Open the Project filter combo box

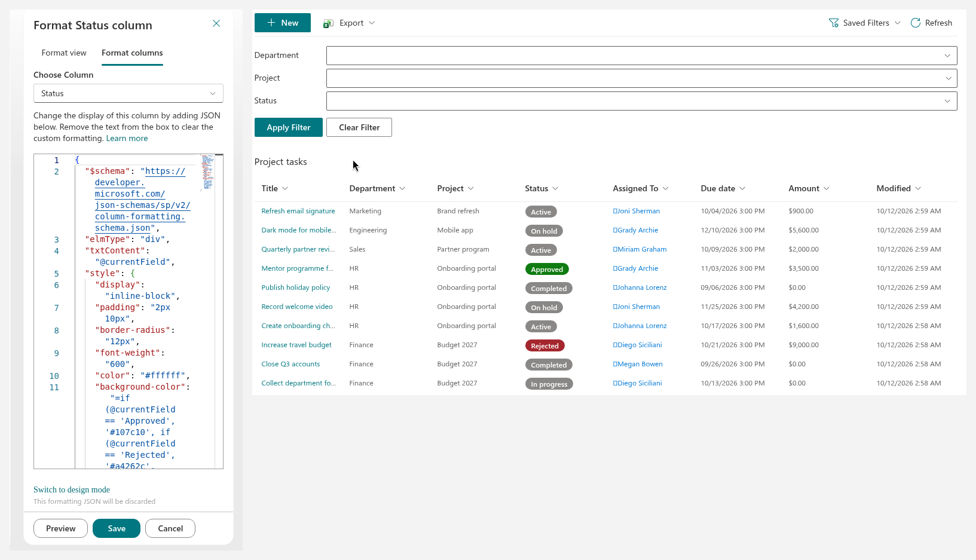[x=642, y=78]
